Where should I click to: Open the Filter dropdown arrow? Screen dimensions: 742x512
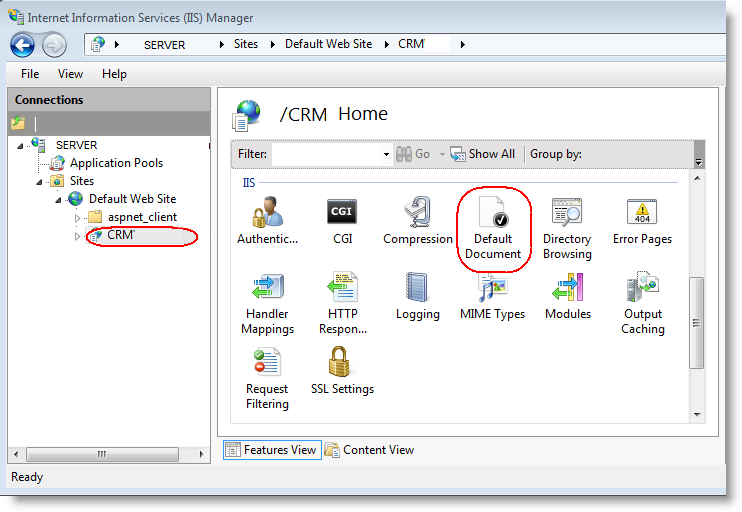(x=386, y=154)
